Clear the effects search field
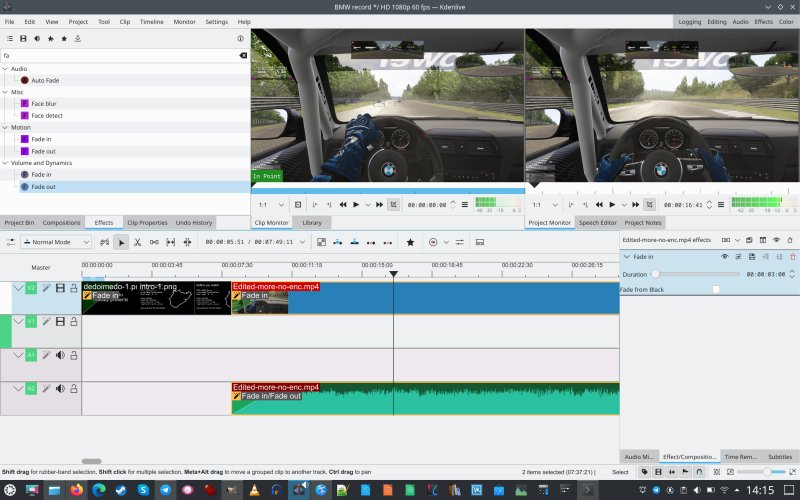Viewport: 800px width, 500px height. click(x=243, y=55)
